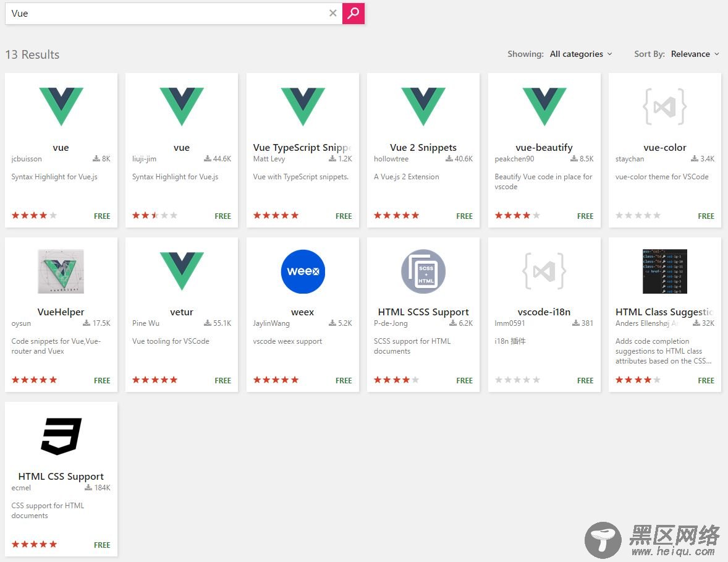The height and width of the screenshot is (562, 728).
Task: Click the 55.1K download count on vetur
Action: [x=218, y=323]
